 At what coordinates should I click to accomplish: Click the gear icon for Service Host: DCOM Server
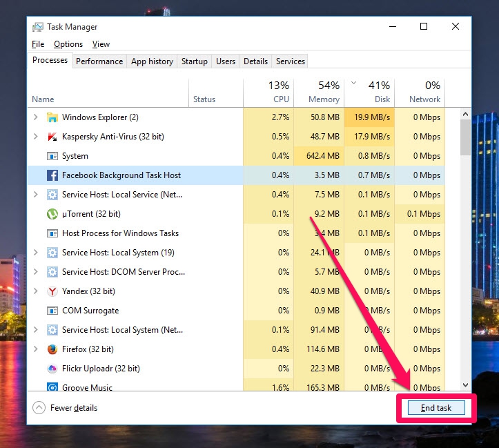point(52,272)
